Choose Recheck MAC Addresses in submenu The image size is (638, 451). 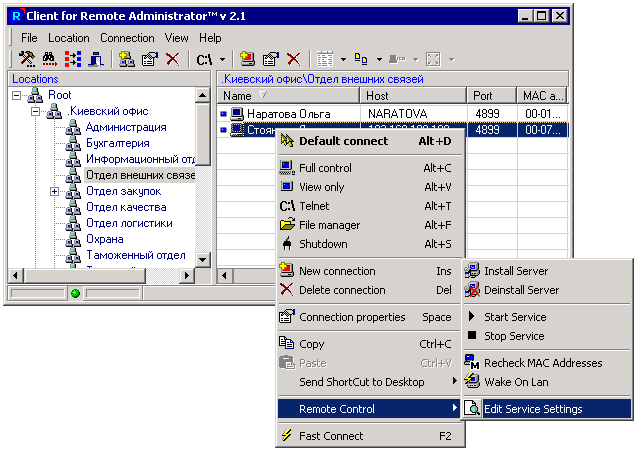pyautogui.click(x=547, y=363)
